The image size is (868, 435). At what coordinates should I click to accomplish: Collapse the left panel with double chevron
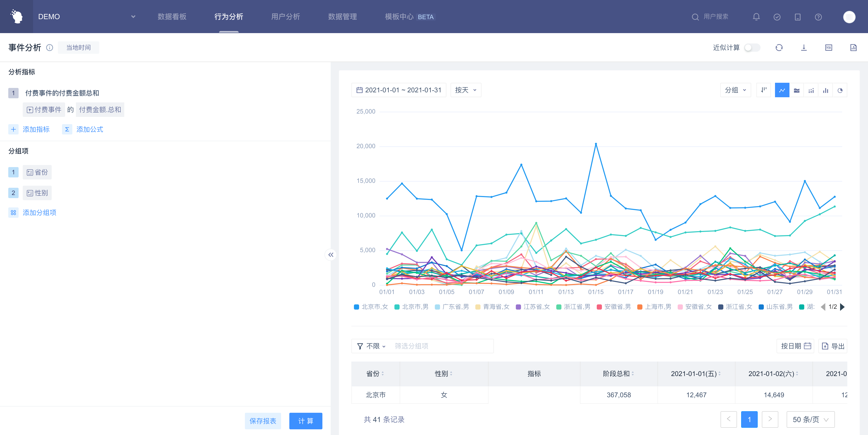(331, 255)
